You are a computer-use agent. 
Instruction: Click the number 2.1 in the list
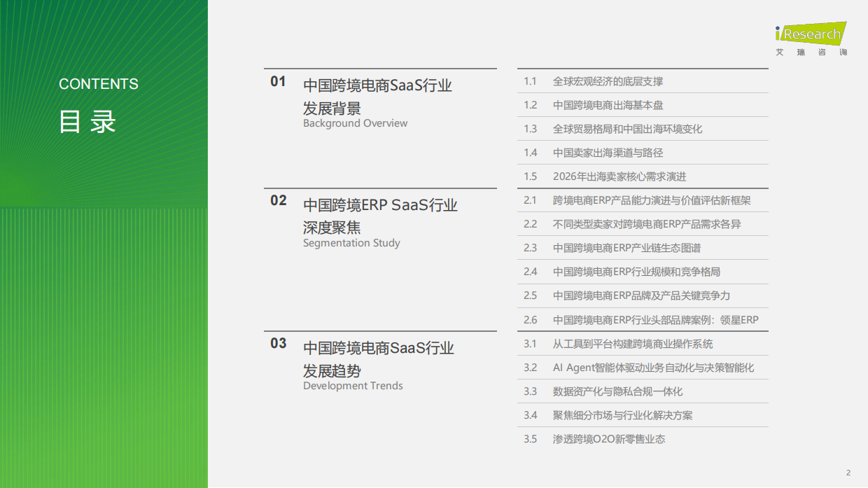(530, 200)
